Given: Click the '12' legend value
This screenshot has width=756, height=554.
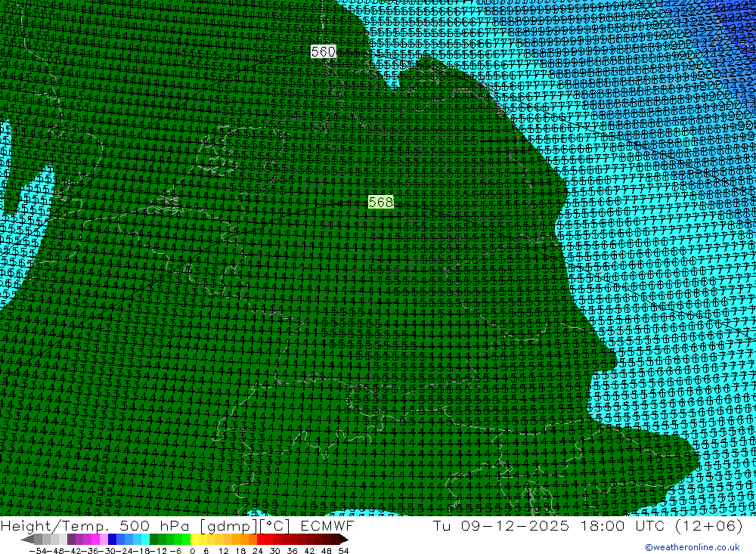Looking at the screenshot, I should [223, 551].
